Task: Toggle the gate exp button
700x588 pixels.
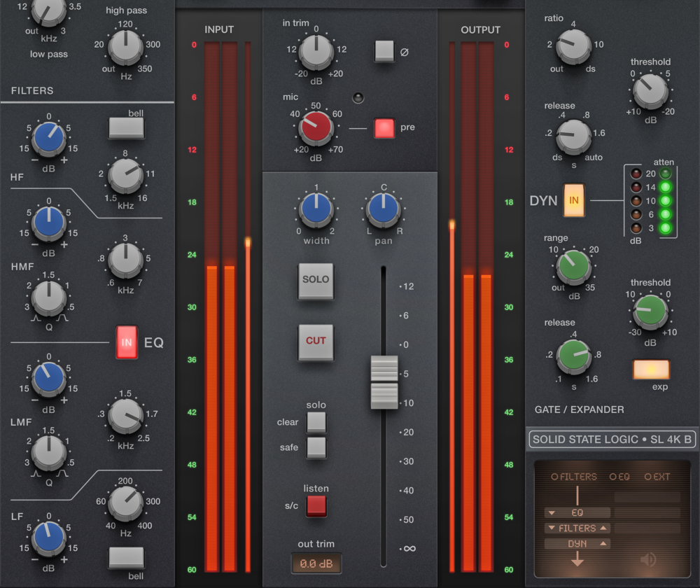Action: (651, 370)
